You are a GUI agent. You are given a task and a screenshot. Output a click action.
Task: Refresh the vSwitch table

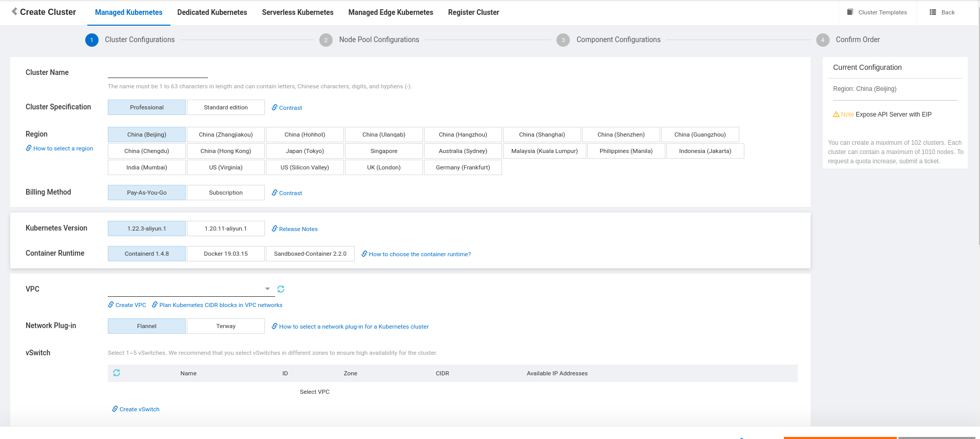[117, 373]
